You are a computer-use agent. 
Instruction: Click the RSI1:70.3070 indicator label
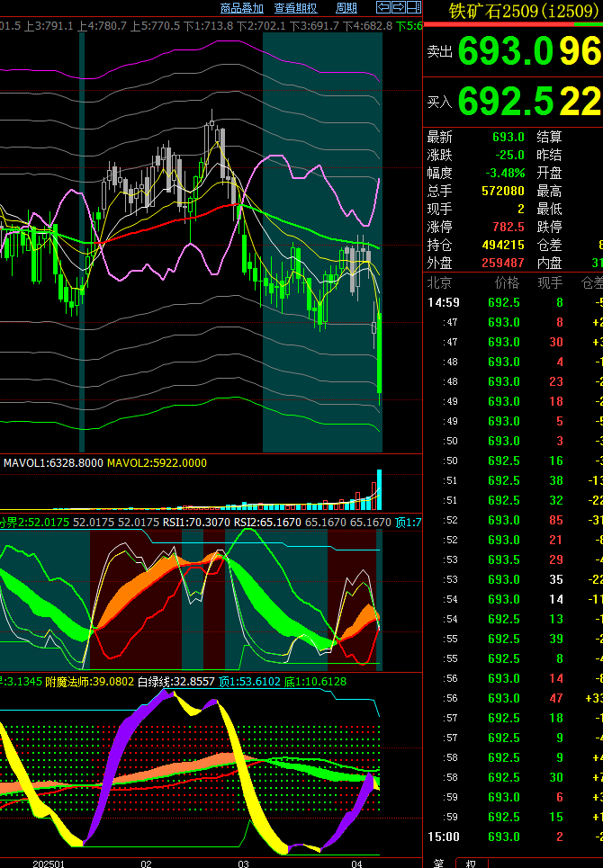pyautogui.click(x=196, y=522)
